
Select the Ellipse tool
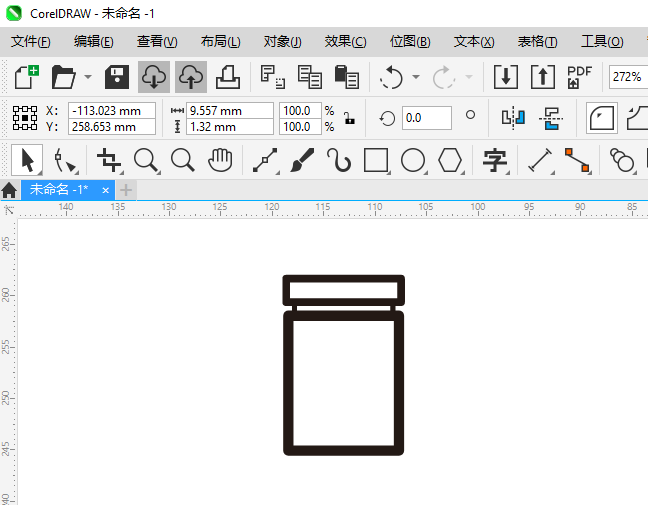click(413, 160)
